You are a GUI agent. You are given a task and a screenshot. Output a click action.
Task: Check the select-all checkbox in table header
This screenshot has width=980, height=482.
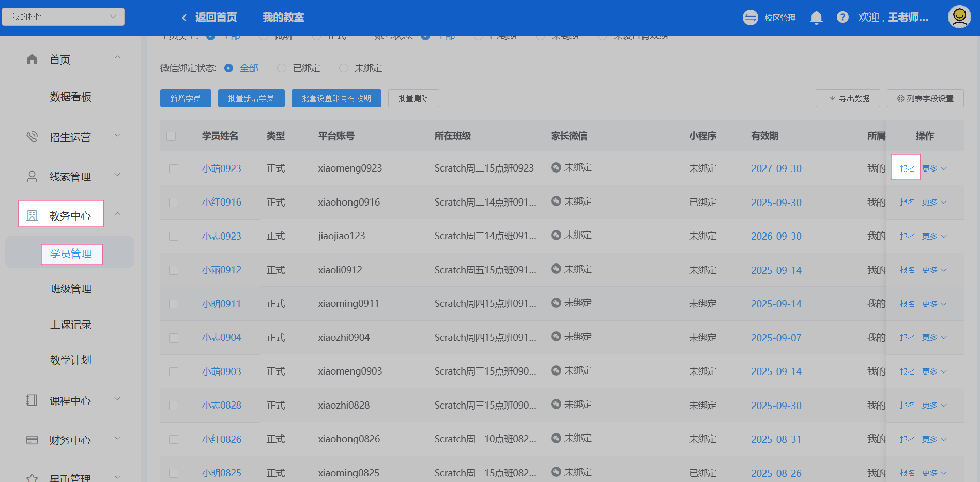(x=171, y=136)
